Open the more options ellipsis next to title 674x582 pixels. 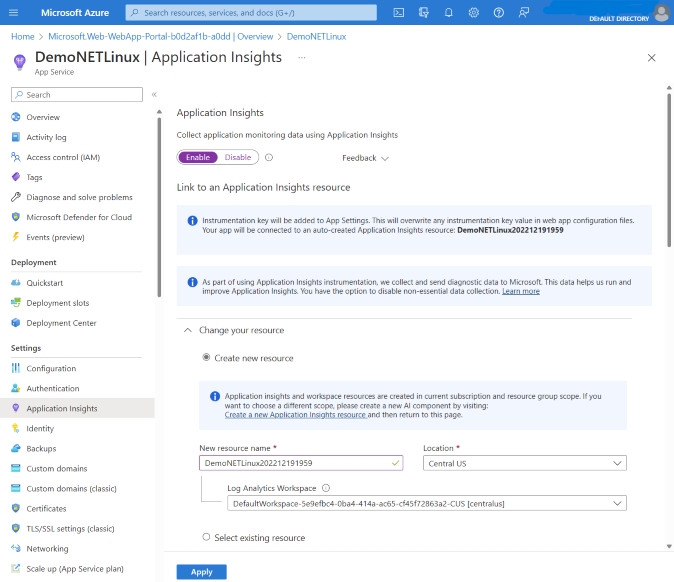coord(302,58)
